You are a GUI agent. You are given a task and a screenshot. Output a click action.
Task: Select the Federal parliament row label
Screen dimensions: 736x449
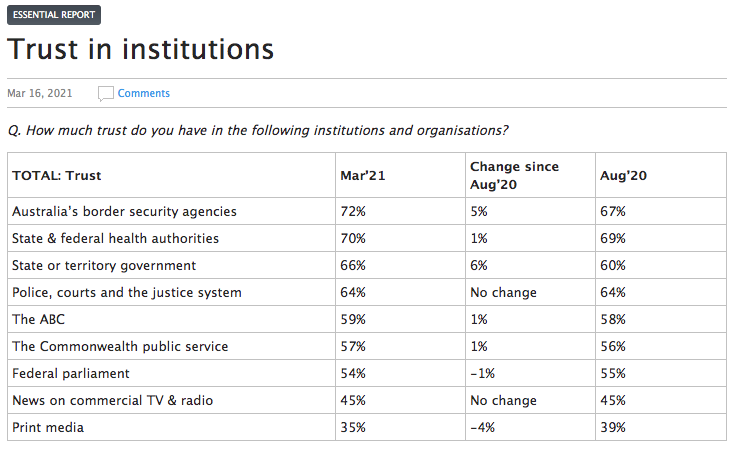pyautogui.click(x=71, y=374)
